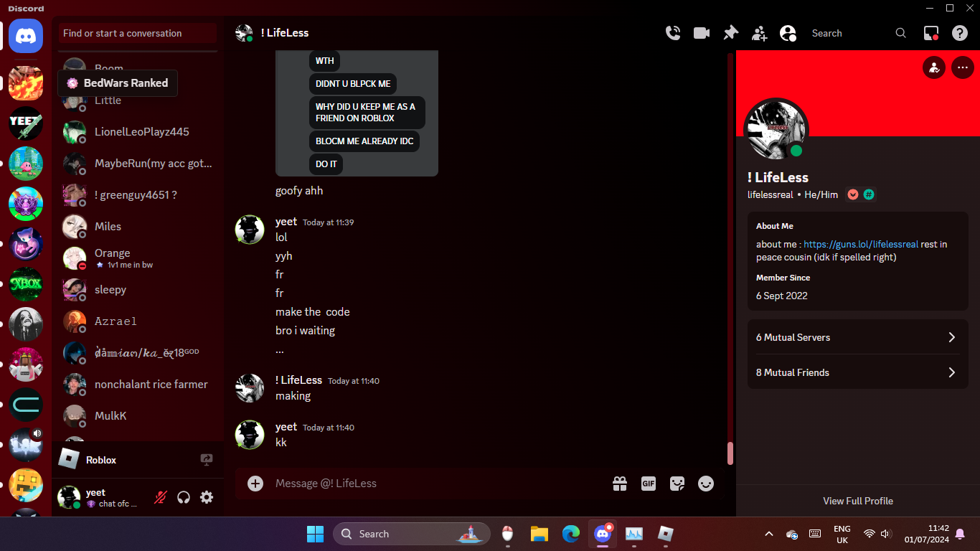Click the friend status icon on profile
Viewport: 980px width, 551px height.
click(x=934, y=68)
